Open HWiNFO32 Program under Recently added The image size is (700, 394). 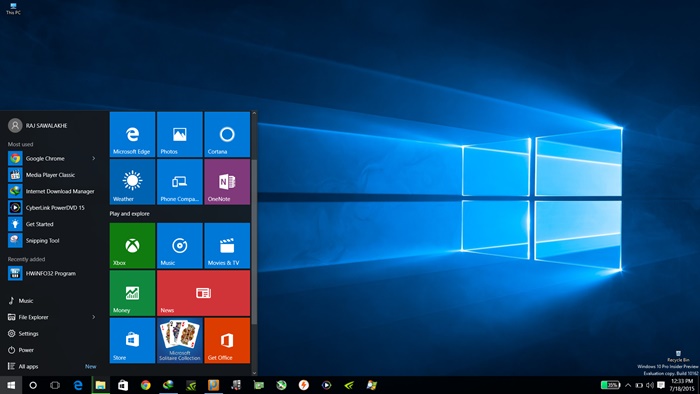click(52, 273)
